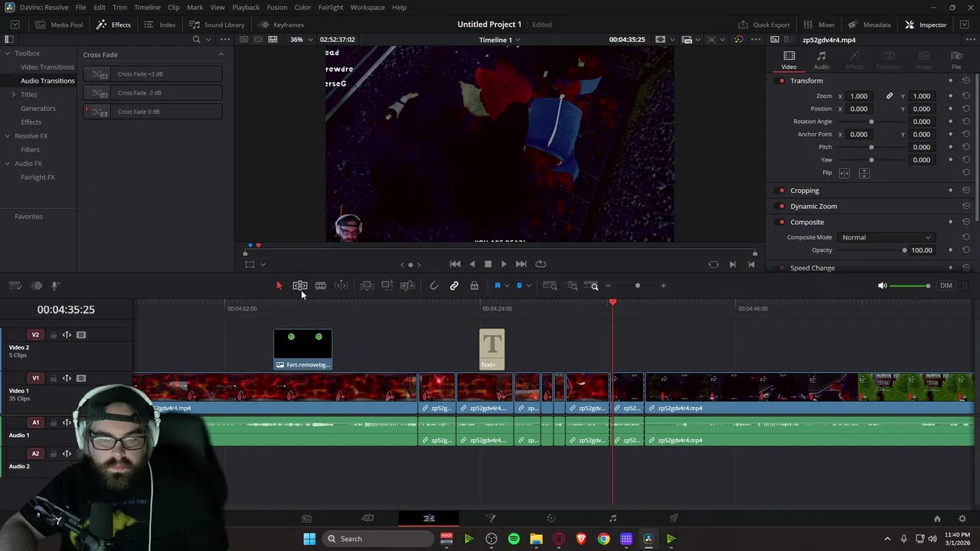Image resolution: width=980 pixels, height=551 pixels.
Task: Open the Mixer panel
Action: coord(819,24)
